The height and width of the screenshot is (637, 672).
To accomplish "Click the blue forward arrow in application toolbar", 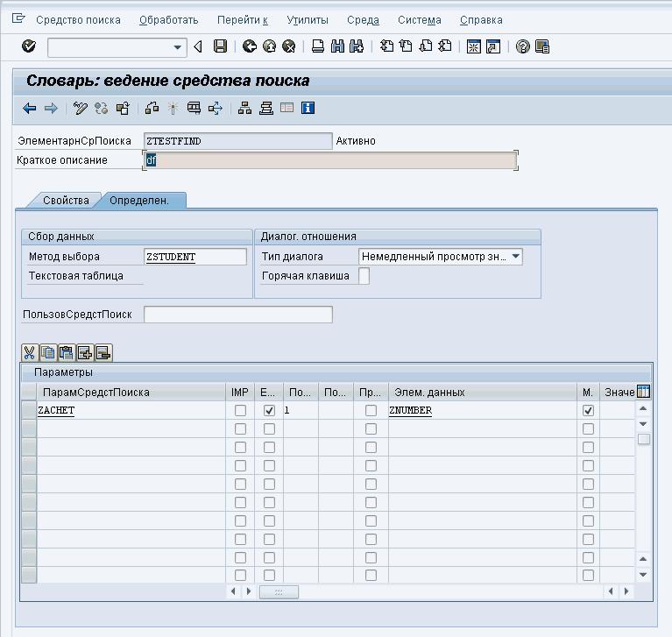I will pos(51,108).
